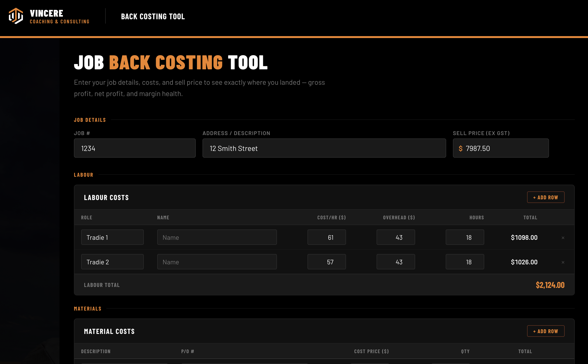Click the Name field for Tradie 2

(217, 262)
